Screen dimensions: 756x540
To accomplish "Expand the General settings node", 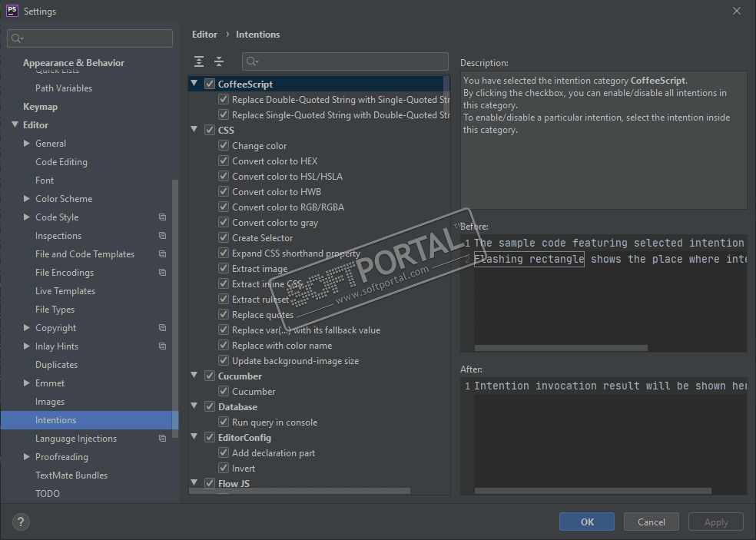I will [27, 143].
